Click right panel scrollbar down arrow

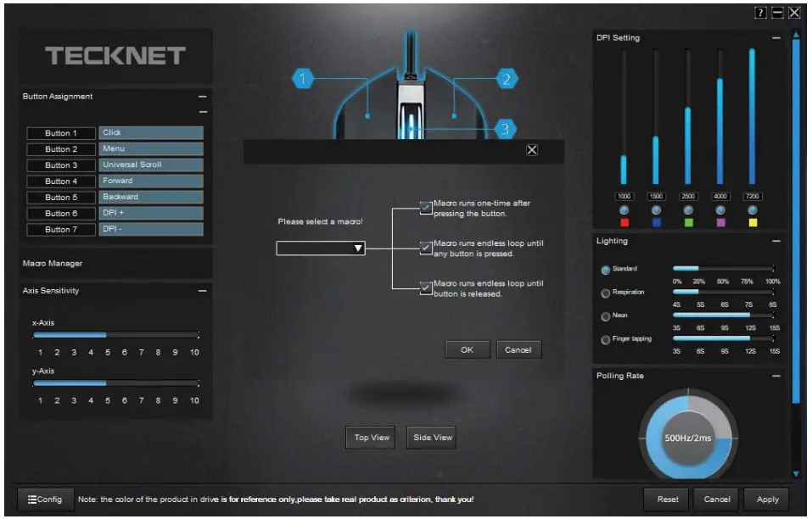click(796, 474)
